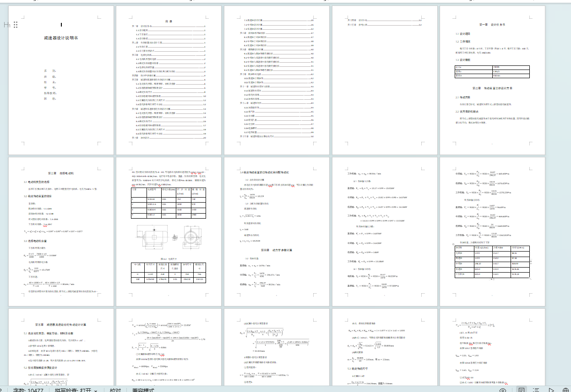This screenshot has height=392, width=571.
Task: Click subheading 2.1 传动方案
Action: 463,97
